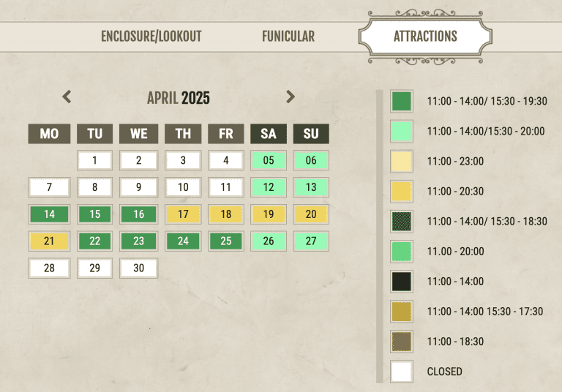
Task: Click the mint green 15:30-20:00 legend swatch
Action: (x=402, y=131)
